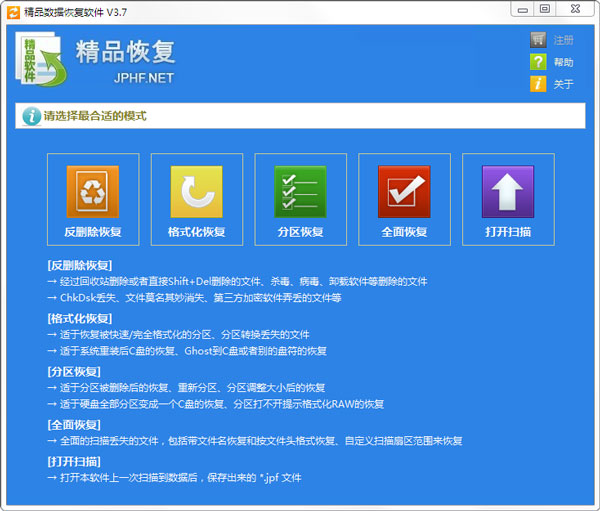Choose the green checklist partition recovery icon
The width and height of the screenshot is (600, 511).
pyautogui.click(x=300, y=191)
